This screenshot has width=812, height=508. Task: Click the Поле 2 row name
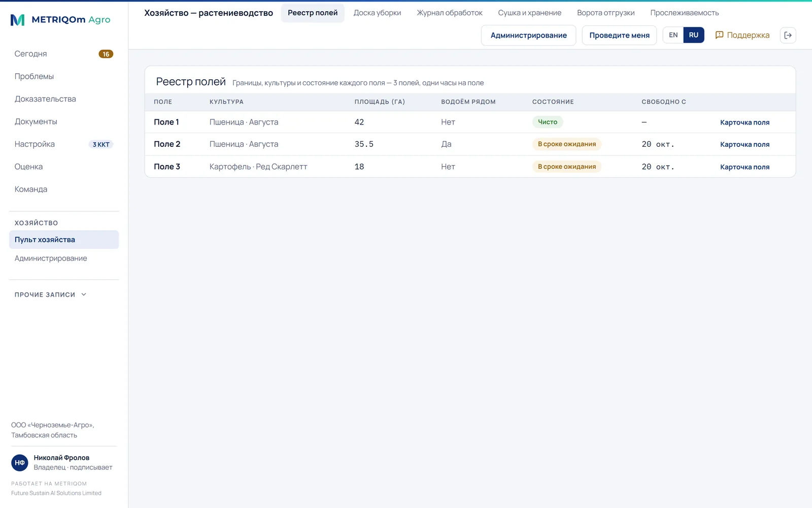click(x=167, y=144)
